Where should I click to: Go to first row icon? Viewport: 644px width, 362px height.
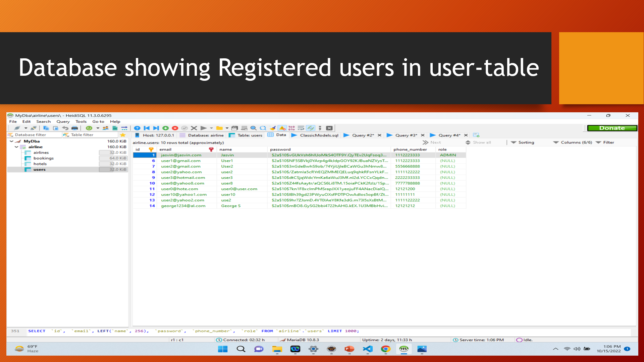tap(147, 128)
